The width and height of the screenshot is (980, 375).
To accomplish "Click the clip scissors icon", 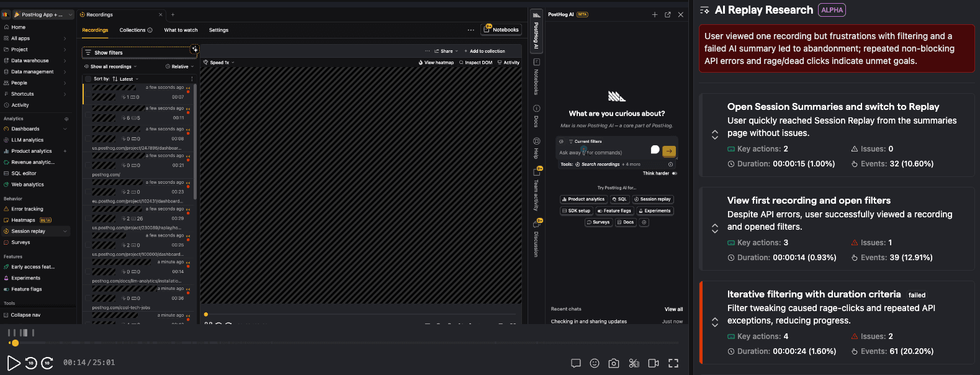I will [x=634, y=363].
